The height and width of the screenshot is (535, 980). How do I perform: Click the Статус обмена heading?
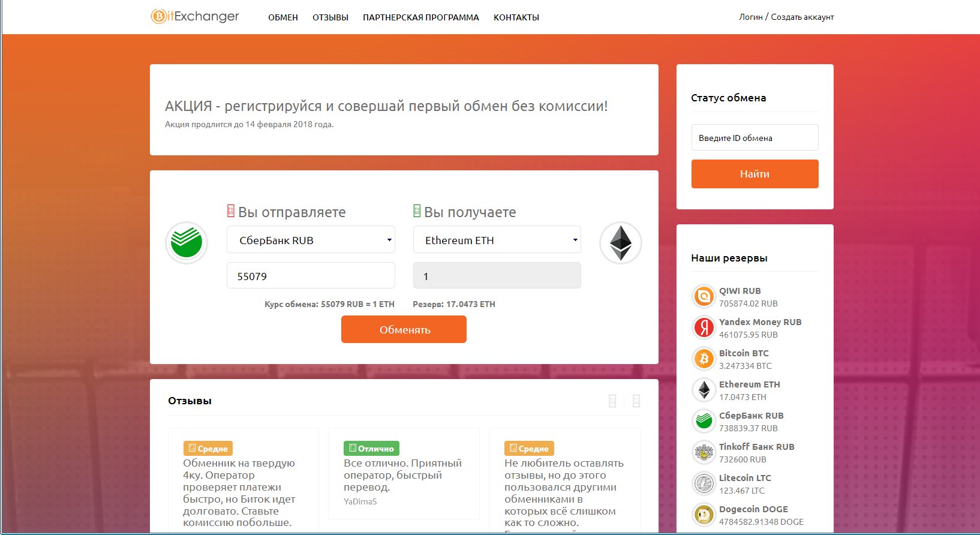pos(728,98)
